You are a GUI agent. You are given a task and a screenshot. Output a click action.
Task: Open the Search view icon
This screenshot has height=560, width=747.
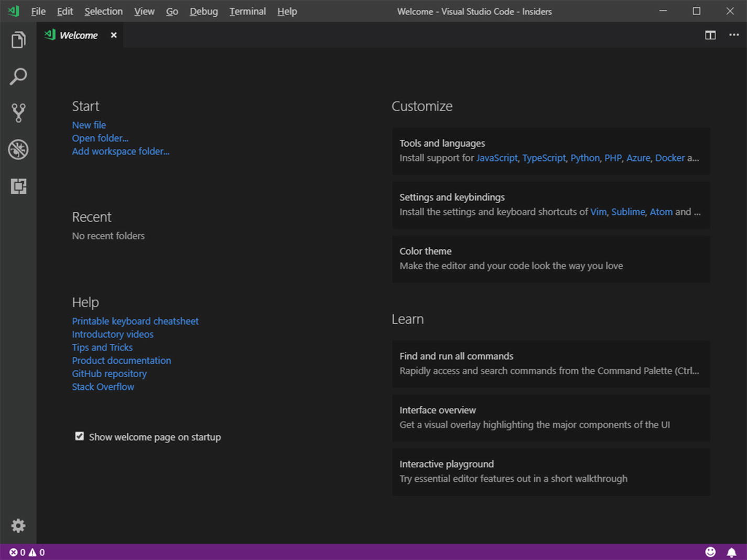coord(18,77)
